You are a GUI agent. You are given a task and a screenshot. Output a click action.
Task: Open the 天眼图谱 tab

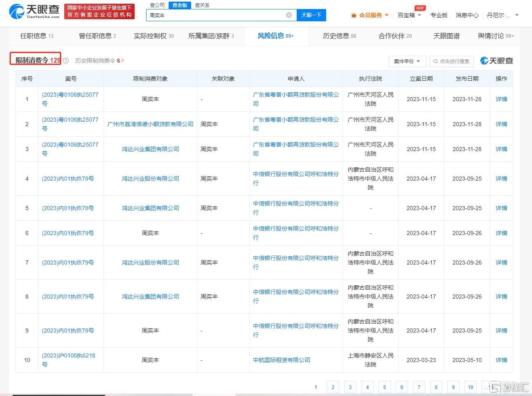pos(446,36)
